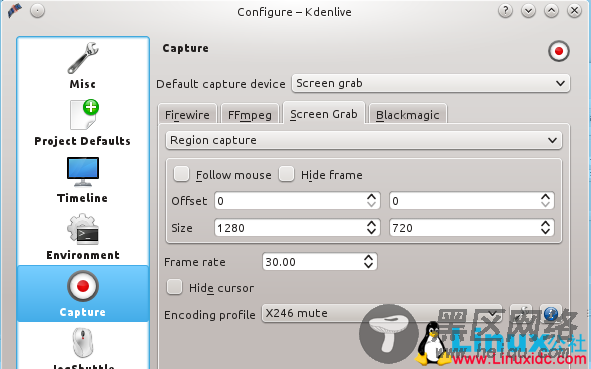The image size is (591, 369).
Task: Tick the Hide frame checkbox
Action: pos(286,175)
